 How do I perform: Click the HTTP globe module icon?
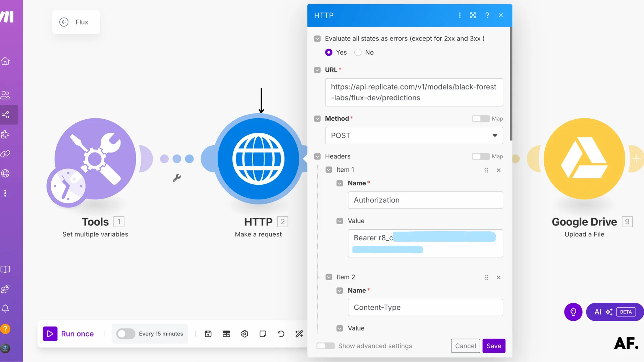click(258, 159)
